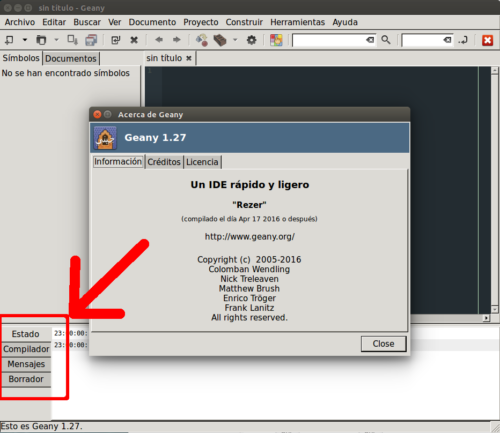Open the Herramientas menu
The width and height of the screenshot is (500, 433).
click(x=297, y=22)
